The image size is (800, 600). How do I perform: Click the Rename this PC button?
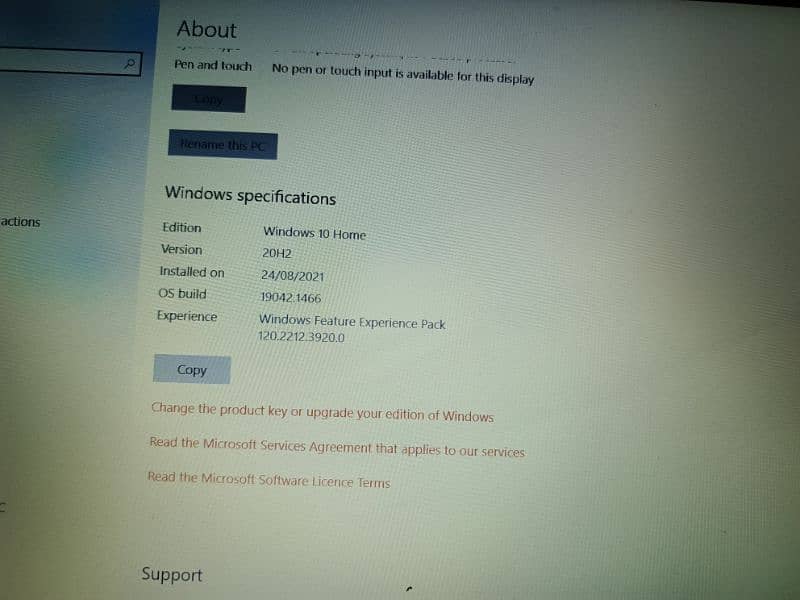[x=223, y=145]
